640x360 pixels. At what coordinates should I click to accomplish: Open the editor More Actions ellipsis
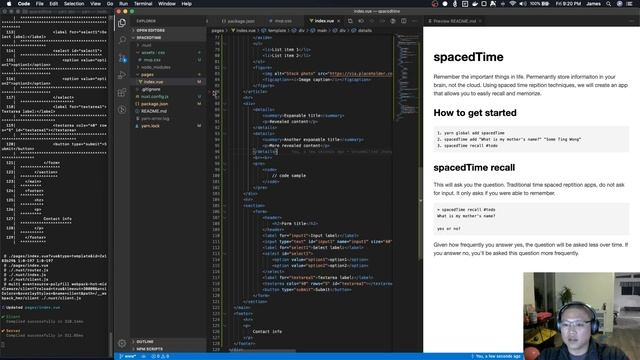(x=414, y=21)
